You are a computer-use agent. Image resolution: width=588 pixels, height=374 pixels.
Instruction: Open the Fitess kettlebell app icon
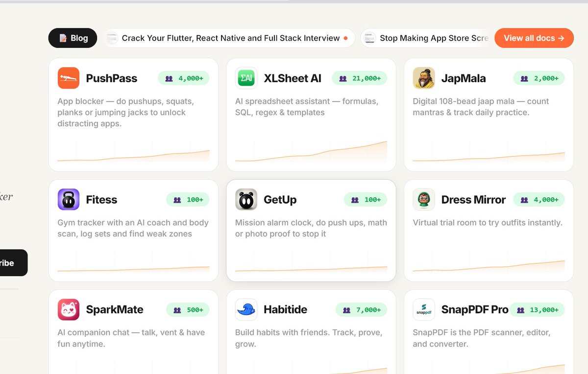69,199
